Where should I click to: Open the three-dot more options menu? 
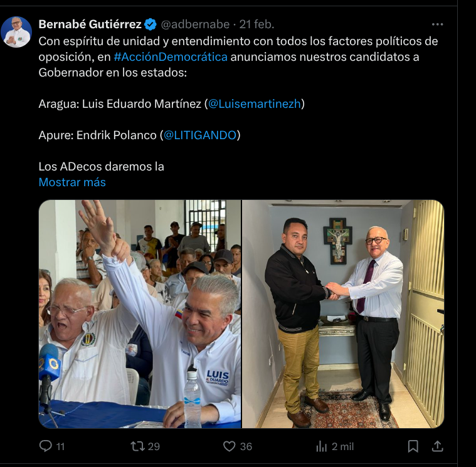(438, 24)
